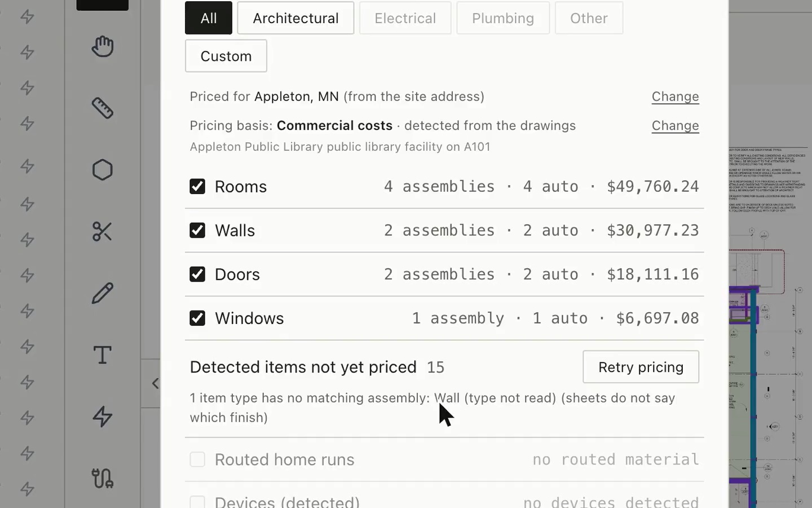Click the Detected items not yet priced heading
This screenshot has width=812, height=508.
[303, 367]
